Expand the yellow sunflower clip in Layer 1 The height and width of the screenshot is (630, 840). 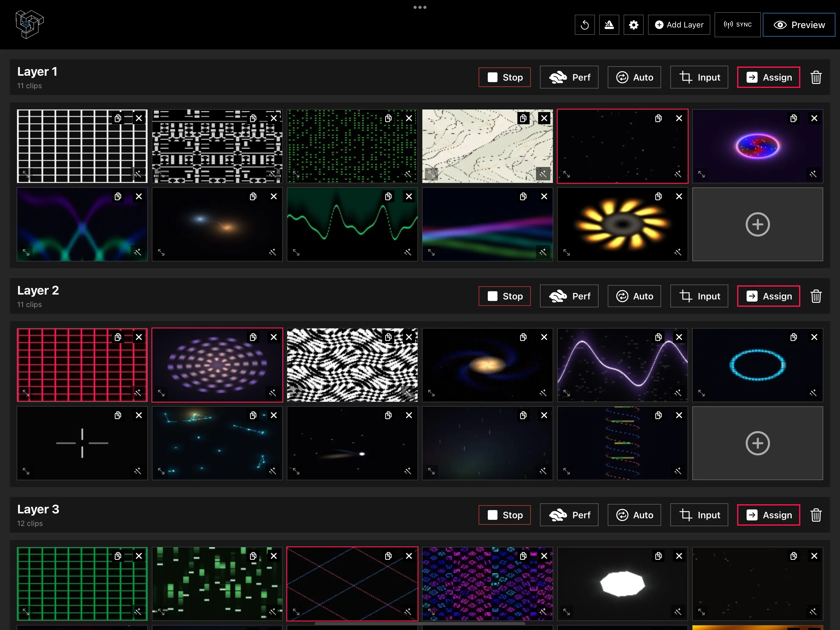pyautogui.click(x=567, y=252)
